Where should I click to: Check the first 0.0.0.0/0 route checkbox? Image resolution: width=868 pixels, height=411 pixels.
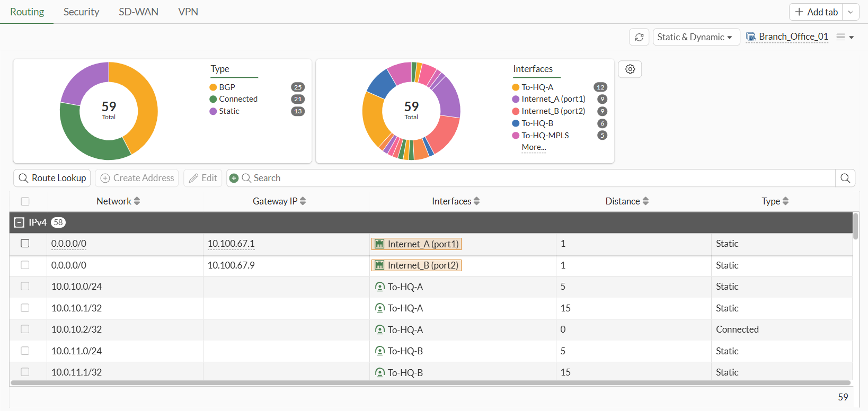[x=25, y=244]
